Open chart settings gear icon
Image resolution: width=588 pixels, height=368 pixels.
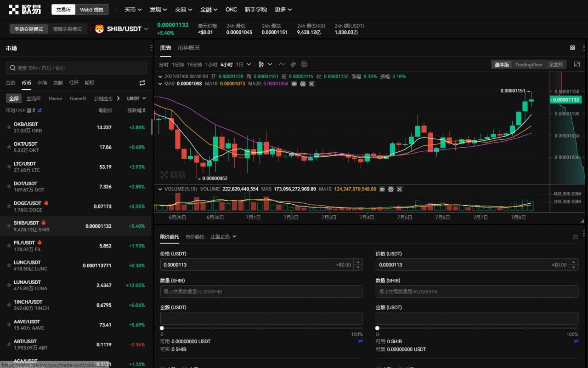pos(304,64)
